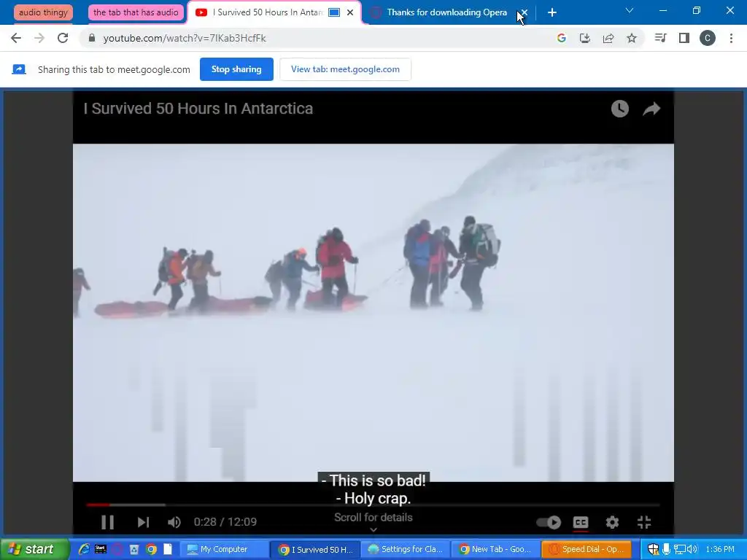
Task: Click the video title 'I Survived 50 Hours In Antarctica'
Action: coord(198,109)
